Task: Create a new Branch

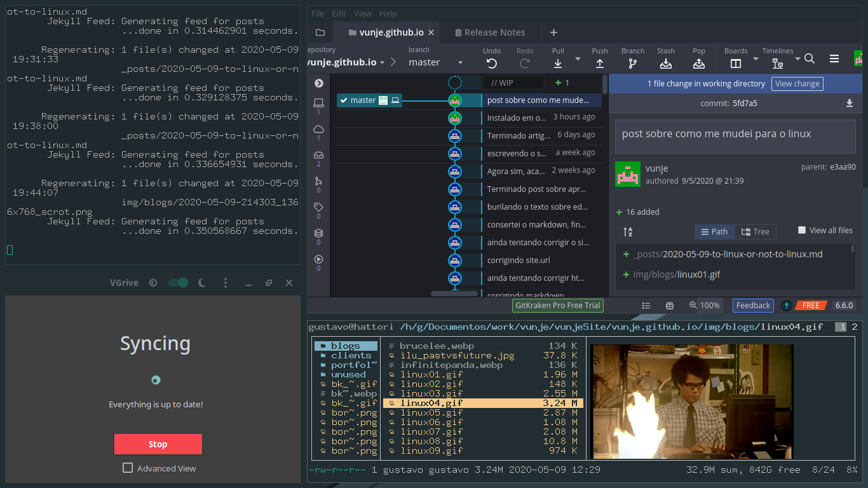Action: 633,58
